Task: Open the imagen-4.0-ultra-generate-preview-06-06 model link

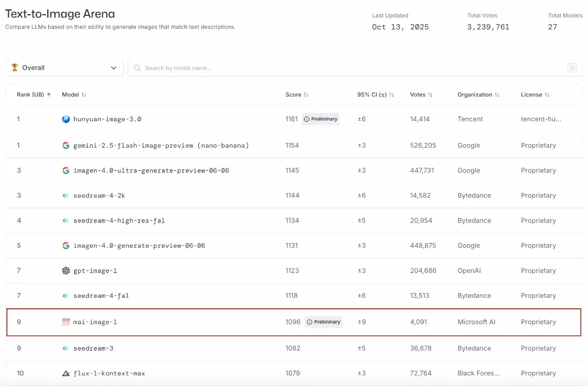Action: [151, 171]
